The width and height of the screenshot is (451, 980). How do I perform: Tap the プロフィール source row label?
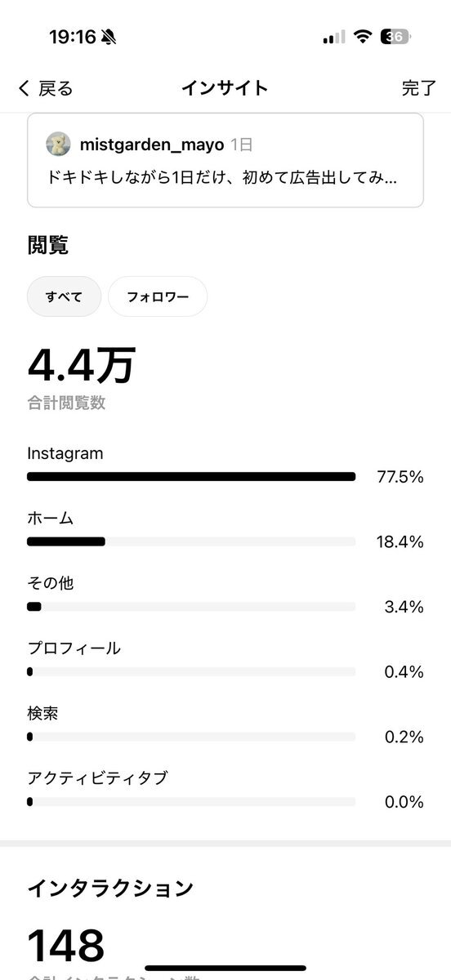(74, 648)
